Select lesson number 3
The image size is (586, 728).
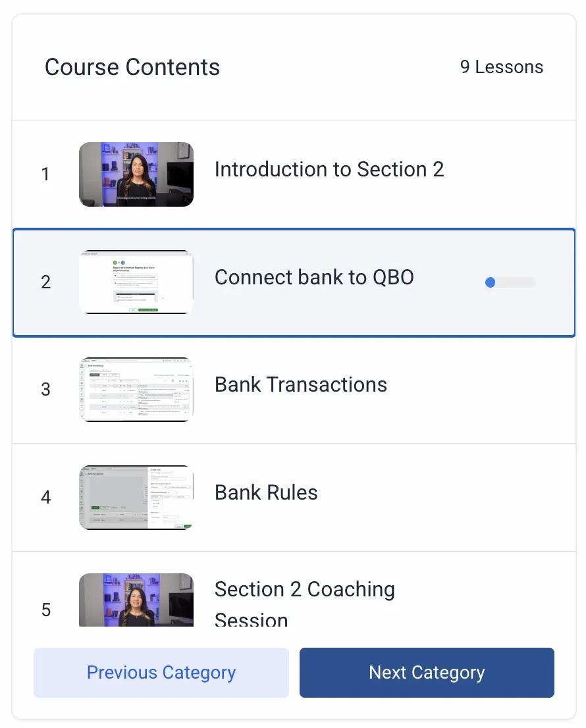click(x=45, y=390)
